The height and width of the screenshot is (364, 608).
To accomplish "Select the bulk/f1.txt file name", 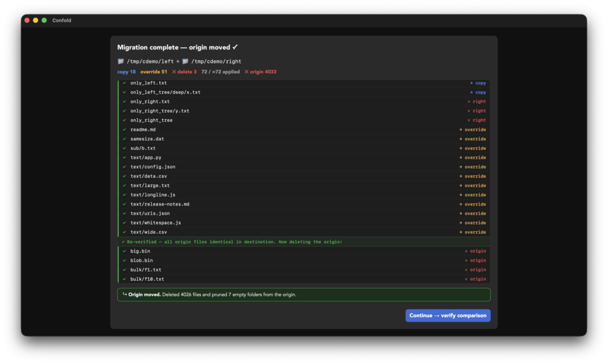I will pos(146,270).
